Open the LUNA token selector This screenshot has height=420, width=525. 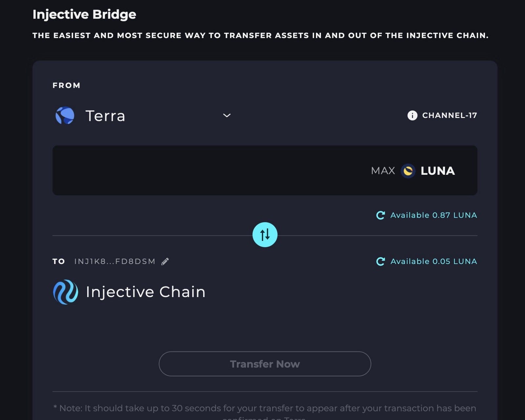437,171
